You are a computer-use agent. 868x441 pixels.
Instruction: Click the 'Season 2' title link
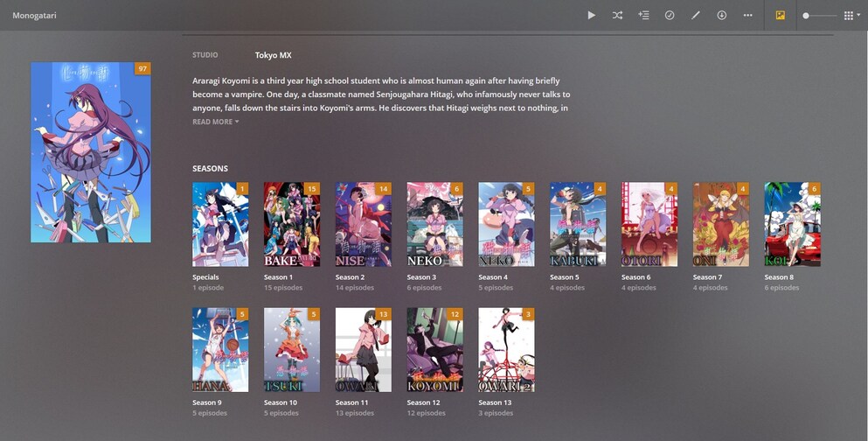[x=350, y=277]
